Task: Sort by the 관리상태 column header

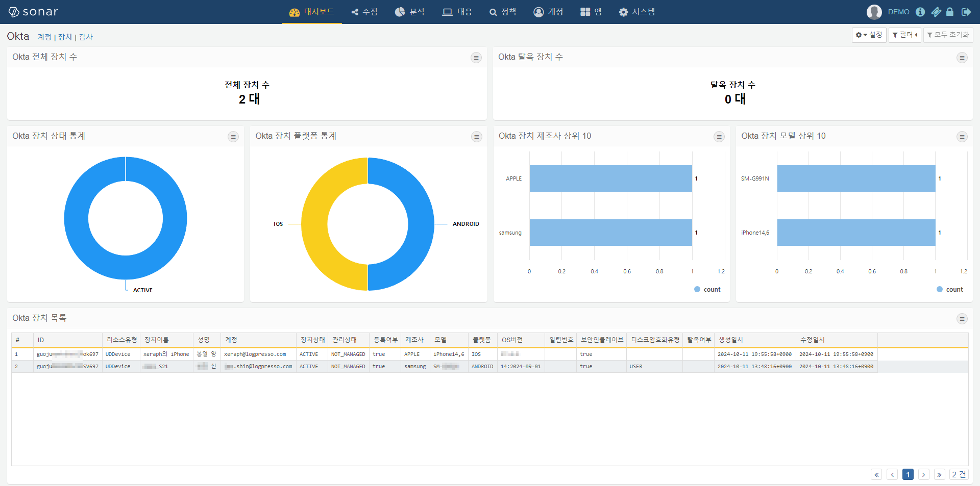Action: point(349,340)
